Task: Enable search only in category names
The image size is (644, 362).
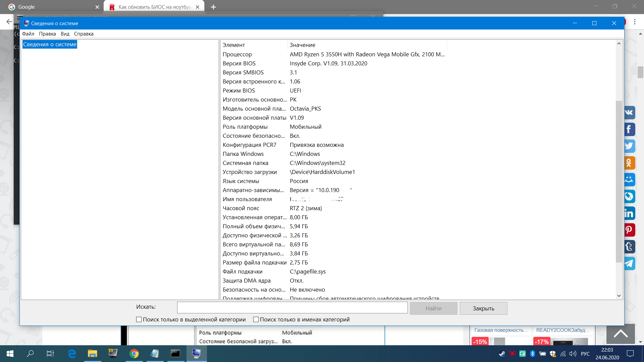Action: coord(256,319)
